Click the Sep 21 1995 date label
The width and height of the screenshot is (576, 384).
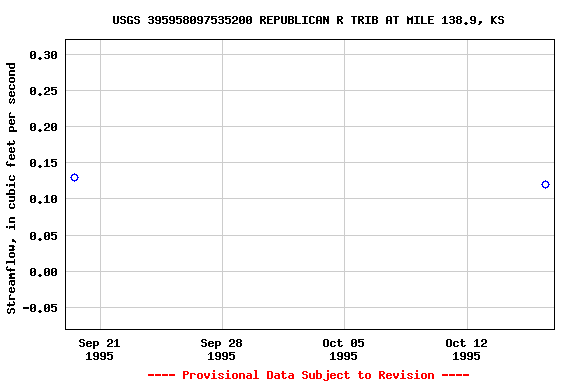[x=99, y=349]
